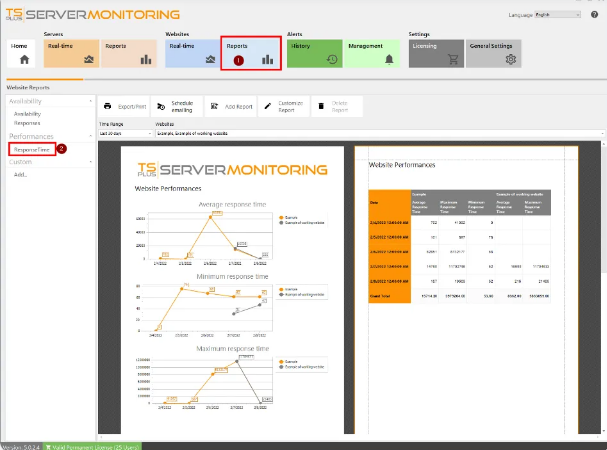Click the Date column header
This screenshot has height=450, width=607.
pyautogui.click(x=389, y=203)
